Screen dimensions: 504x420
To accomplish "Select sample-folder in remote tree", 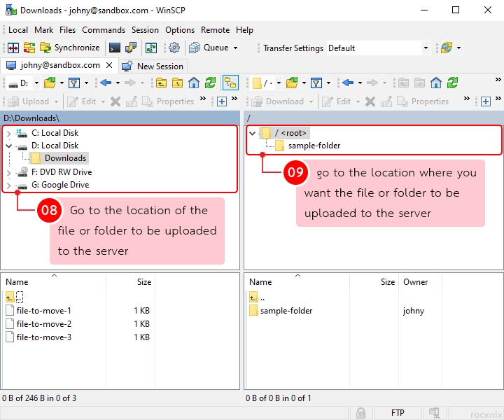I will (307, 146).
